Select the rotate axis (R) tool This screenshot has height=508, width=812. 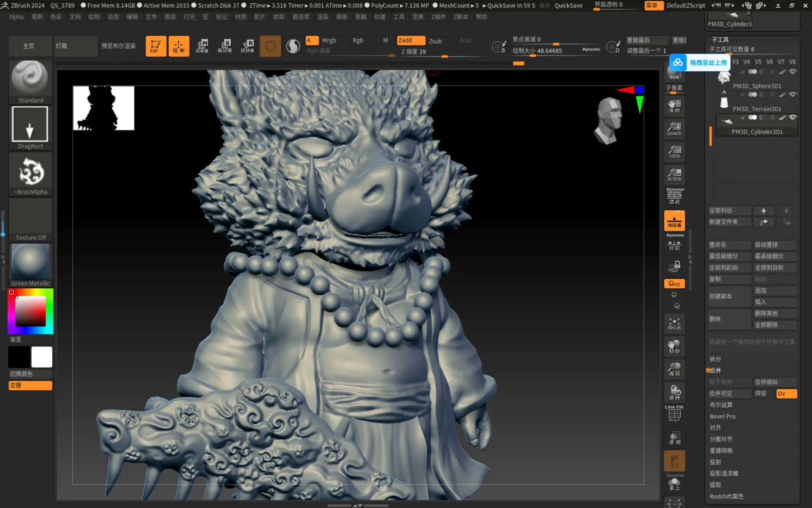tap(247, 46)
